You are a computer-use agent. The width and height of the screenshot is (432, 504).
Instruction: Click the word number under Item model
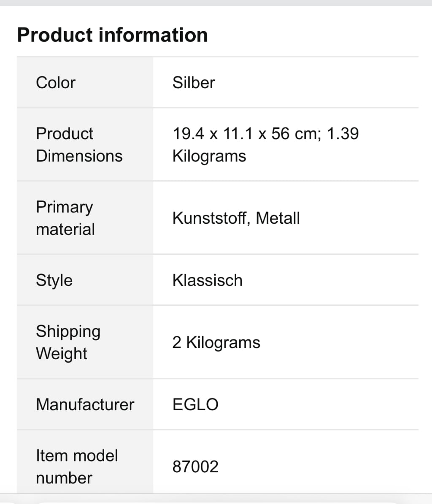64,478
